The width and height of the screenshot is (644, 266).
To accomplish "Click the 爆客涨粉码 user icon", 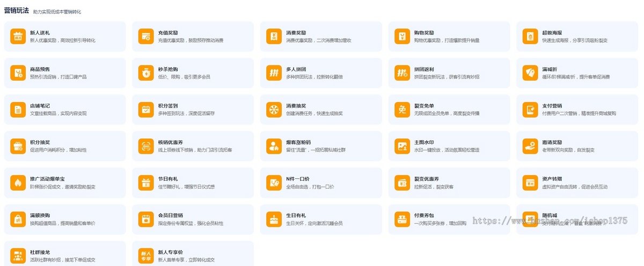I will (274, 146).
